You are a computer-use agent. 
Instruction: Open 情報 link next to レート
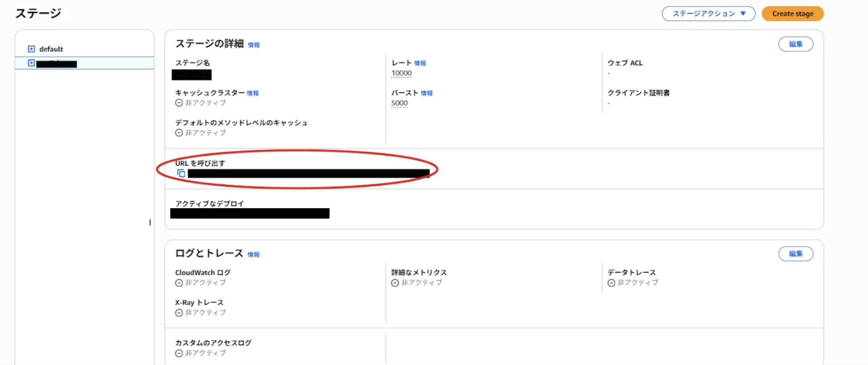[x=420, y=63]
